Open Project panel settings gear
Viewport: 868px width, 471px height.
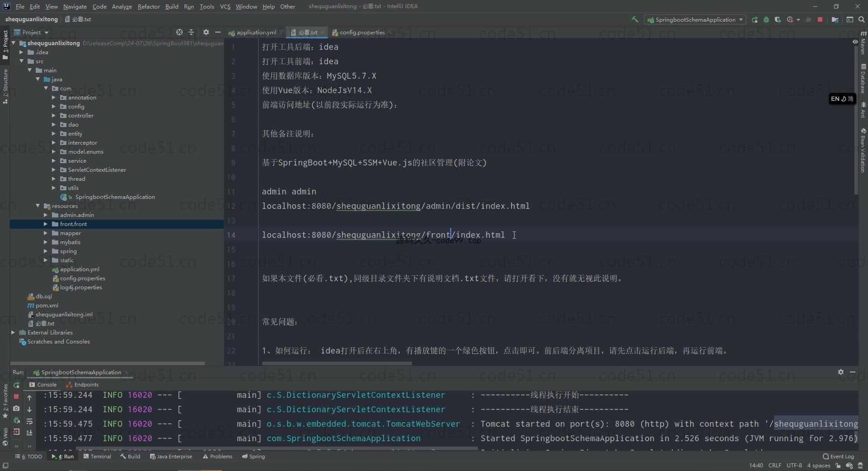pyautogui.click(x=206, y=32)
